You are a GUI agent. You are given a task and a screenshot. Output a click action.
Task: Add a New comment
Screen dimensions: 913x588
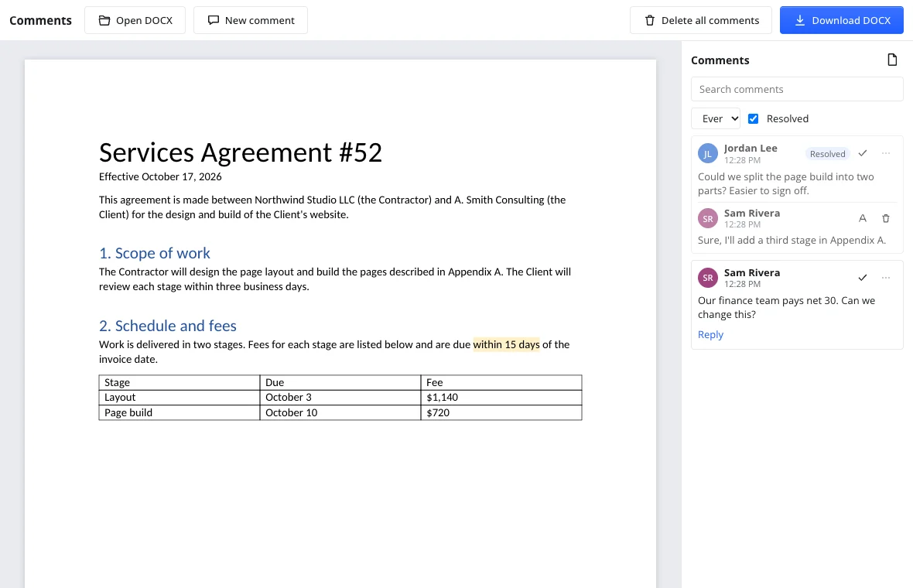(251, 20)
